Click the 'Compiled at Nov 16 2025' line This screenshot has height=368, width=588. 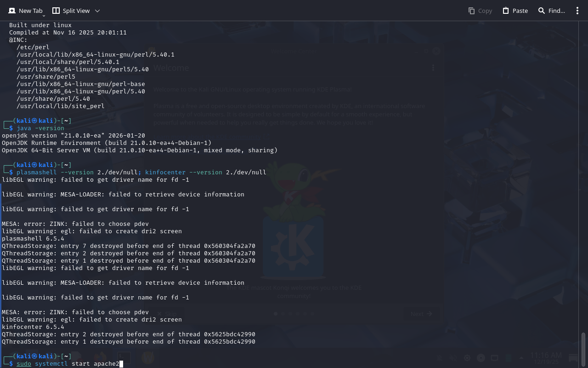point(68,33)
